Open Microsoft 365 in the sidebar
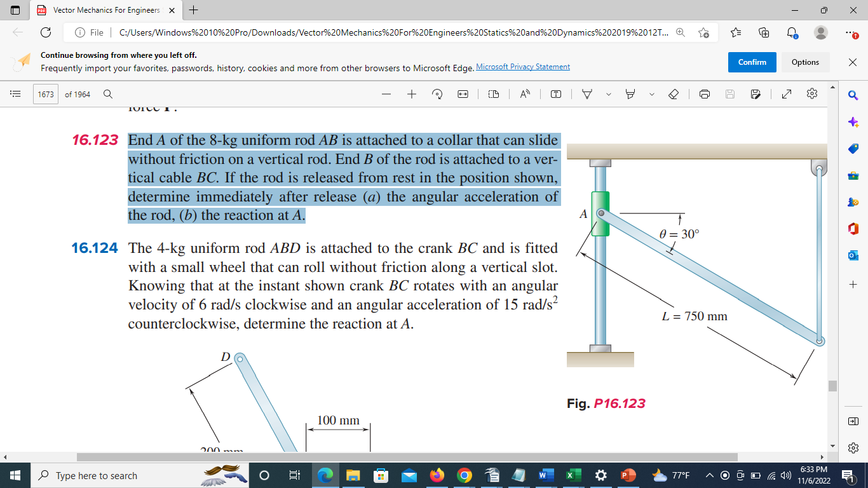868x488 pixels. 855,229
